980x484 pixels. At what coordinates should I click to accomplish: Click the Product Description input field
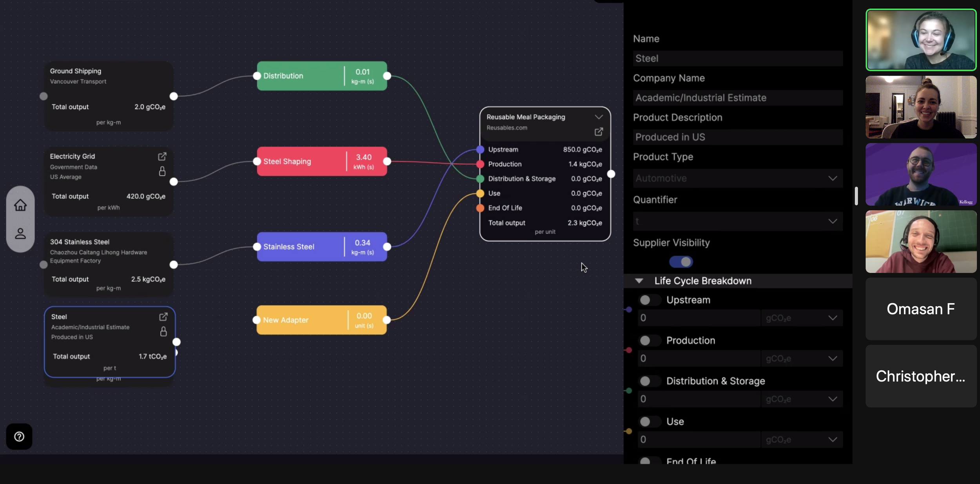737,137
